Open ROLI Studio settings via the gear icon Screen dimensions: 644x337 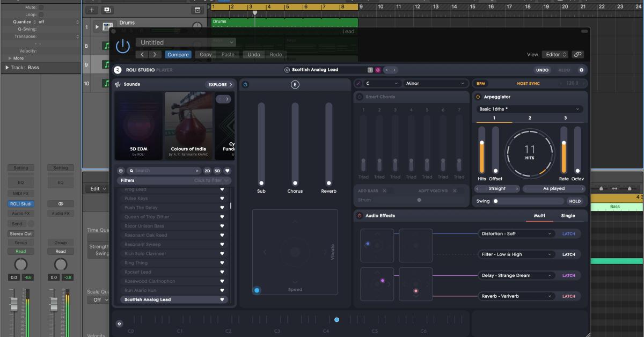tap(581, 70)
